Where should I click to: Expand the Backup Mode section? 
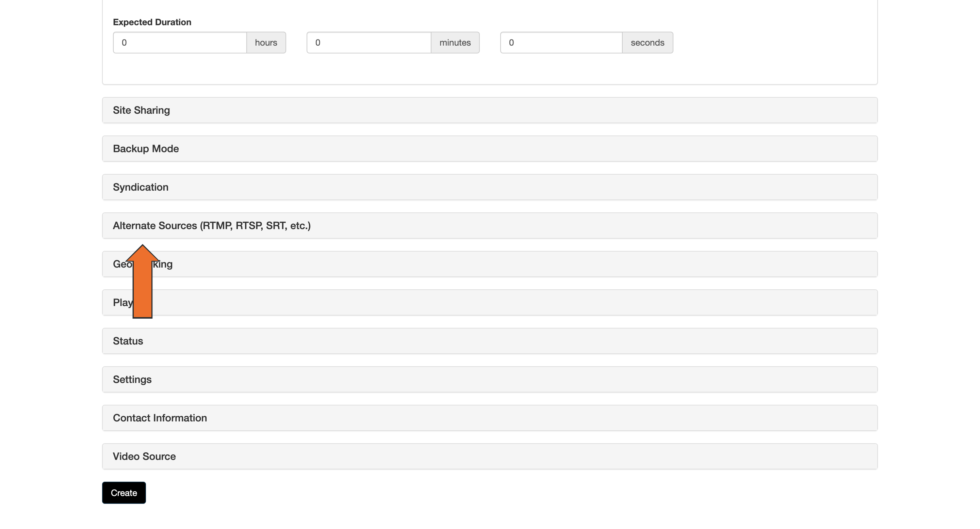point(490,148)
